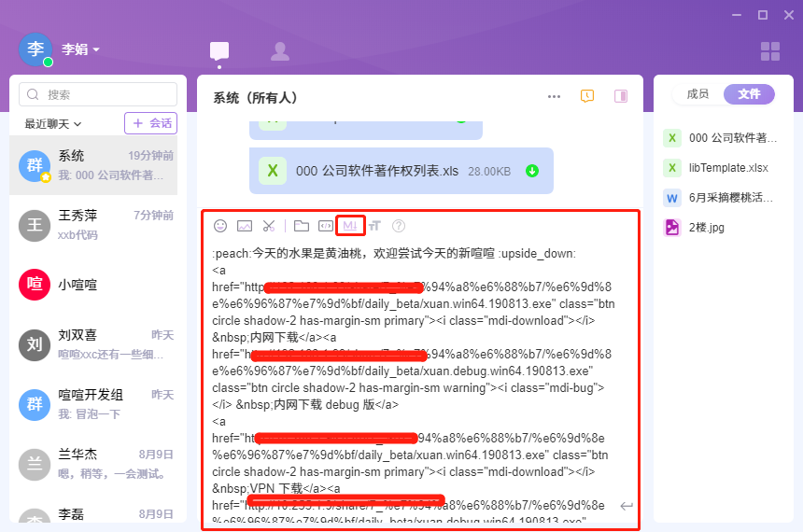The height and width of the screenshot is (532, 803).
Task: Click the 搜索 search field
Action: click(x=98, y=94)
